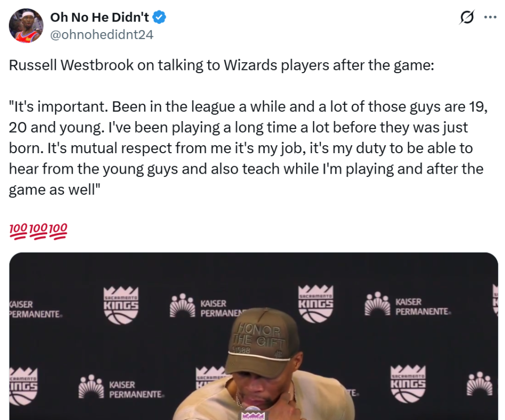Click the "Oh No He Didn't" display name
Screen dimensions: 505x420
[99, 18]
